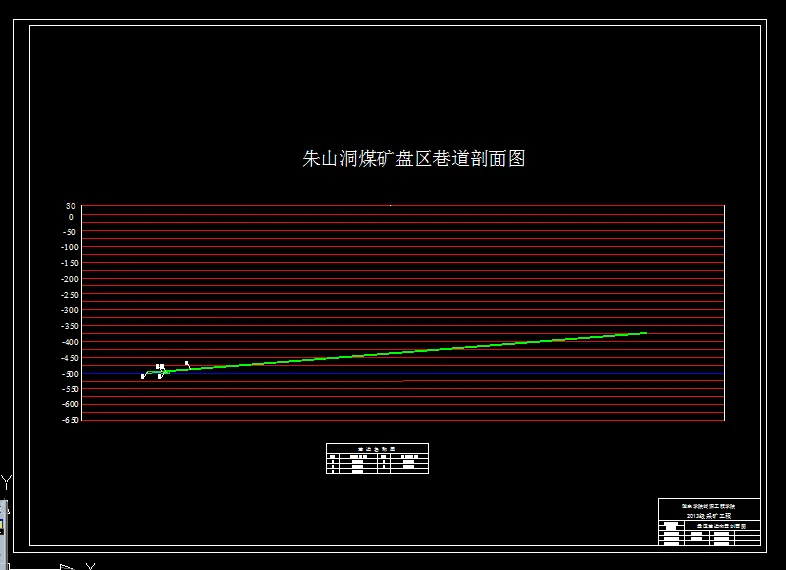This screenshot has width=786, height=570.
Task: Select the drawing-name cell in title block
Action: [x=722, y=526]
